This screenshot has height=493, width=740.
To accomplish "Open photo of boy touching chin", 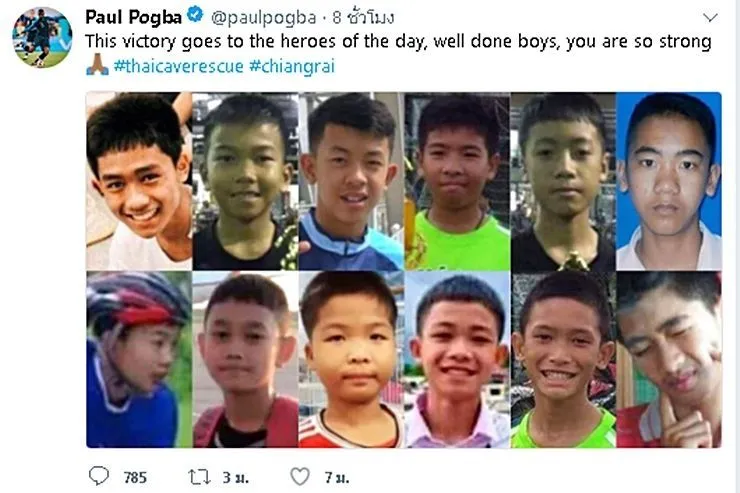I will [669, 359].
